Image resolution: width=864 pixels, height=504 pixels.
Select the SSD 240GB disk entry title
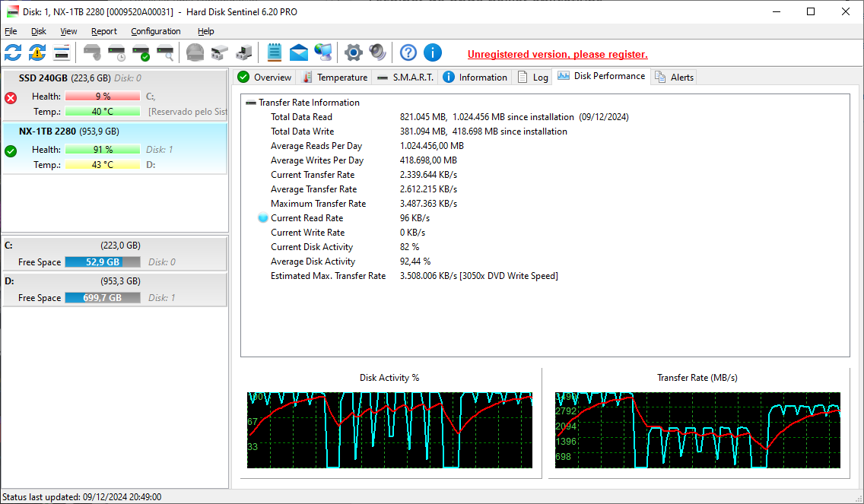click(43, 78)
